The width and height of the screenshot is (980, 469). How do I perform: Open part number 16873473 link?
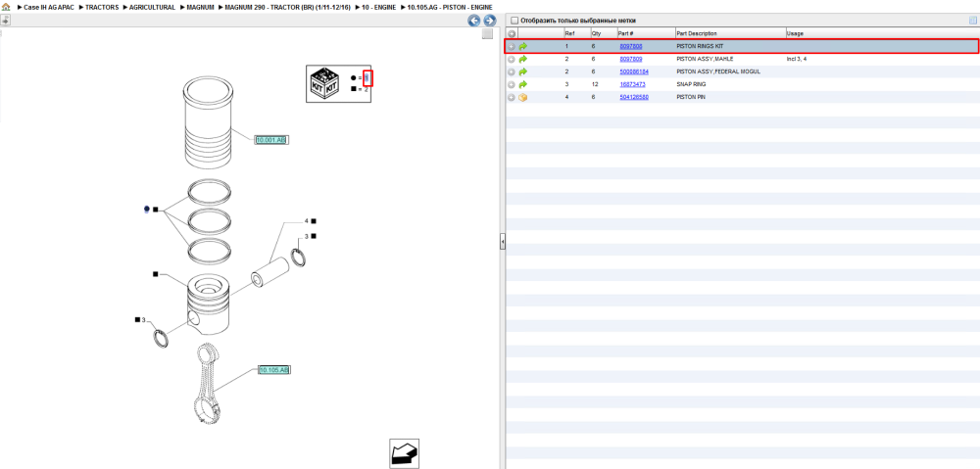coord(632,84)
